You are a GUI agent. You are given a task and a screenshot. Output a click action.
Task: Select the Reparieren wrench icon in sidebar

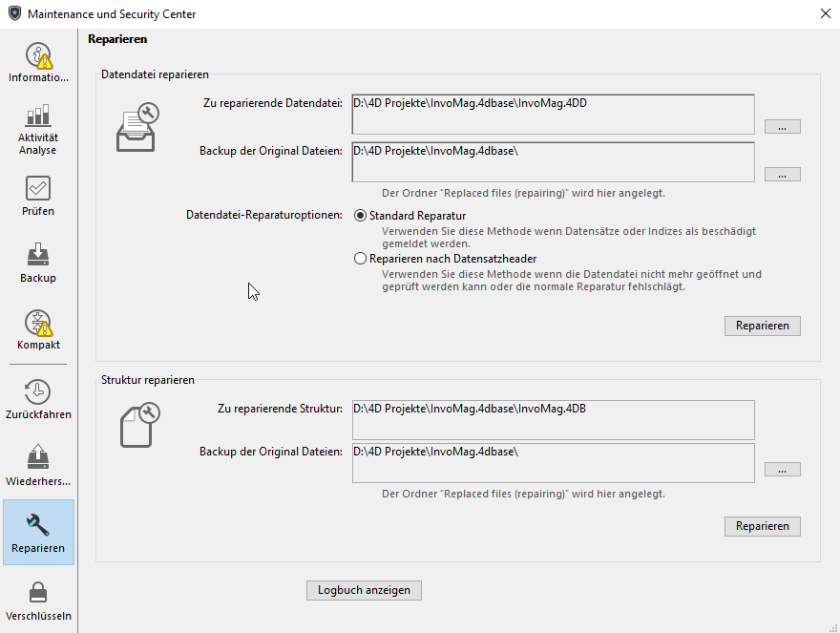tap(38, 525)
